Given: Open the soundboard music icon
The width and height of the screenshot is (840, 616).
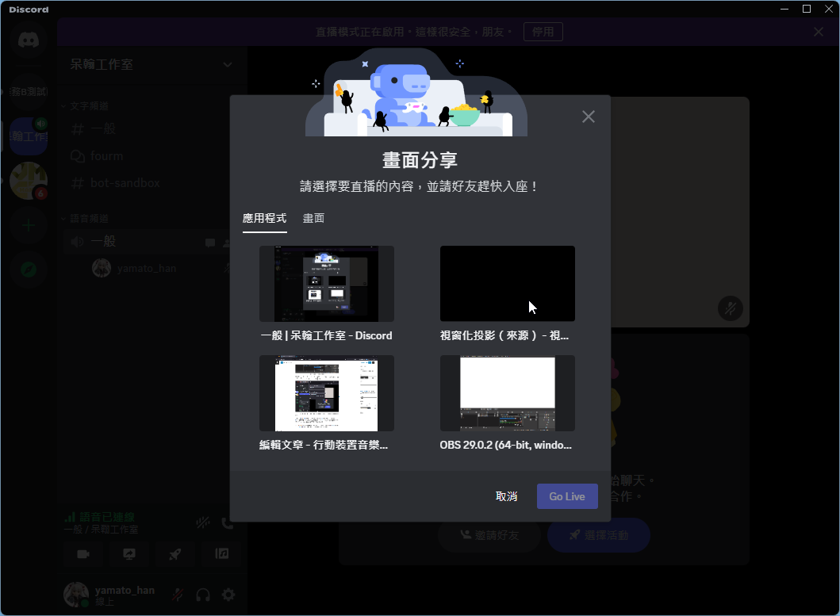Looking at the screenshot, I should click(222, 554).
